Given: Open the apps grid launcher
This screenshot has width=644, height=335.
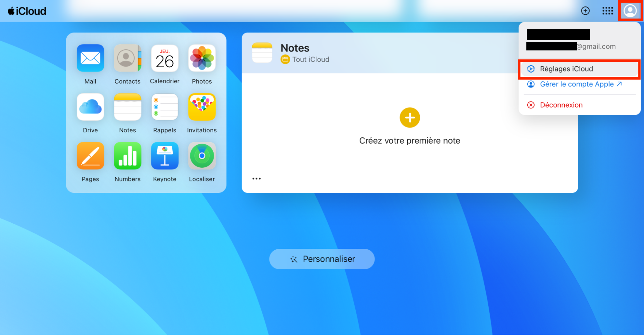Looking at the screenshot, I should tap(607, 11).
